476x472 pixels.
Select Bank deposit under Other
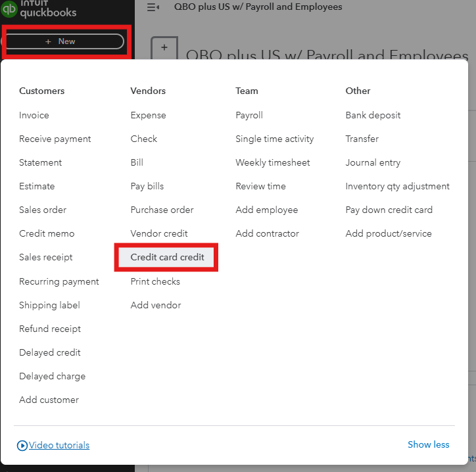tap(373, 115)
